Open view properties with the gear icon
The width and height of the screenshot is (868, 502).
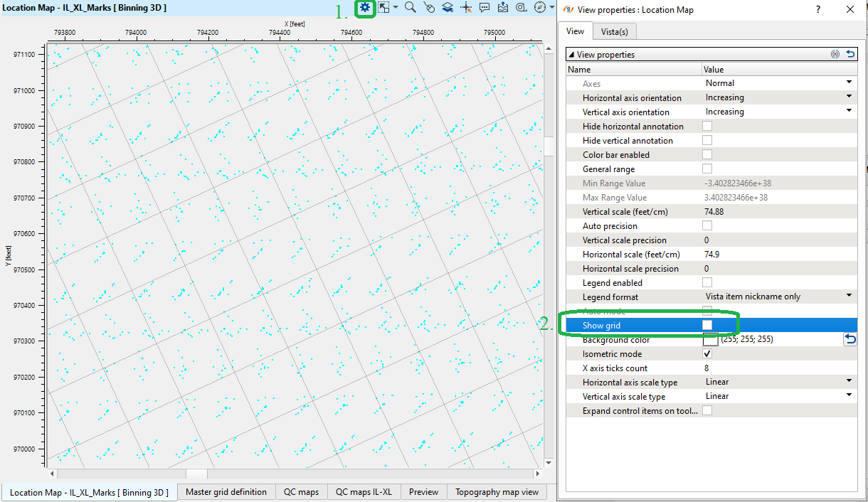click(365, 7)
